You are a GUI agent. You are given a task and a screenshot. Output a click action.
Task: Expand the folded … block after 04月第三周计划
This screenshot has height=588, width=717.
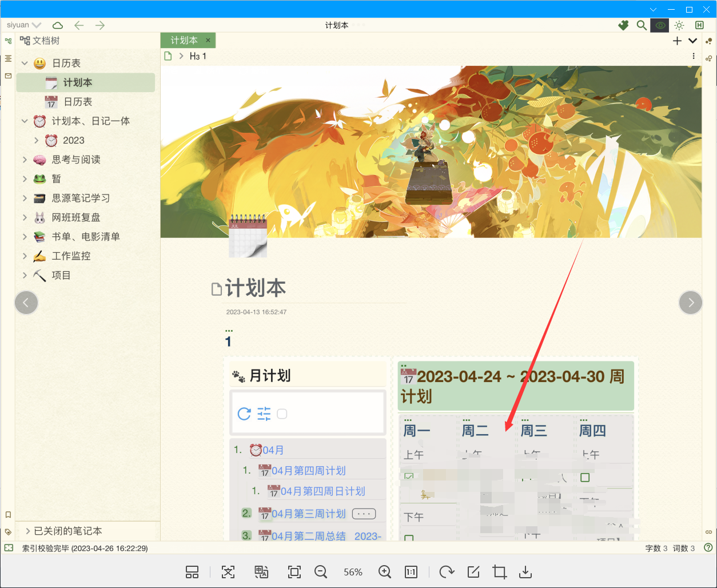(x=364, y=514)
